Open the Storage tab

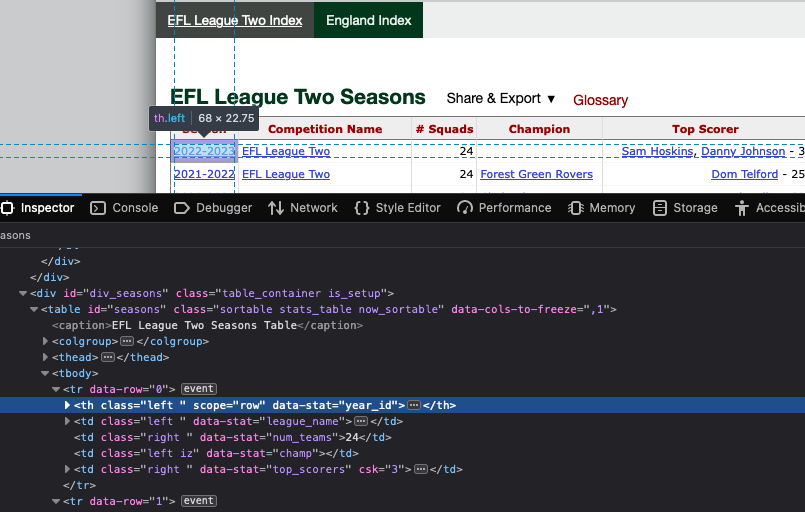tap(685, 208)
